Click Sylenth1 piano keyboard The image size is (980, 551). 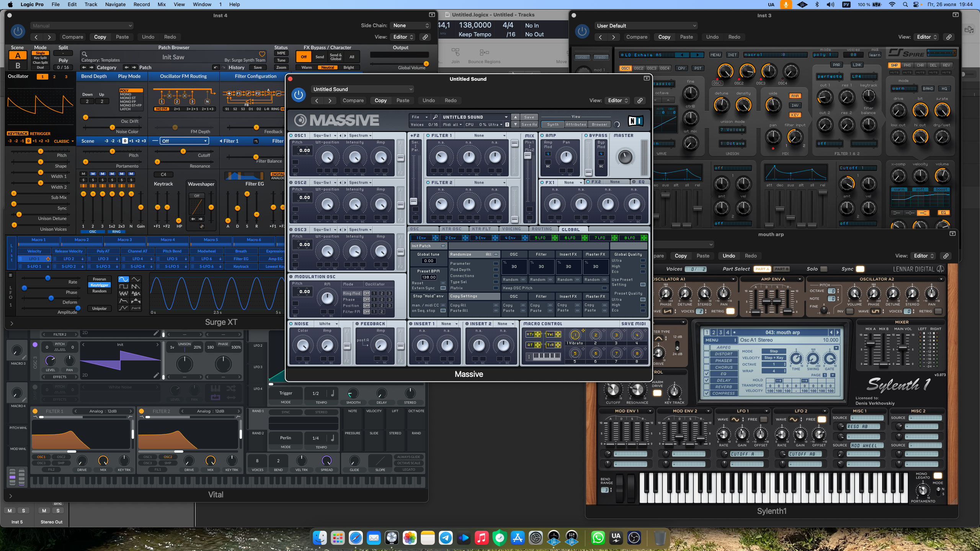pos(773,487)
